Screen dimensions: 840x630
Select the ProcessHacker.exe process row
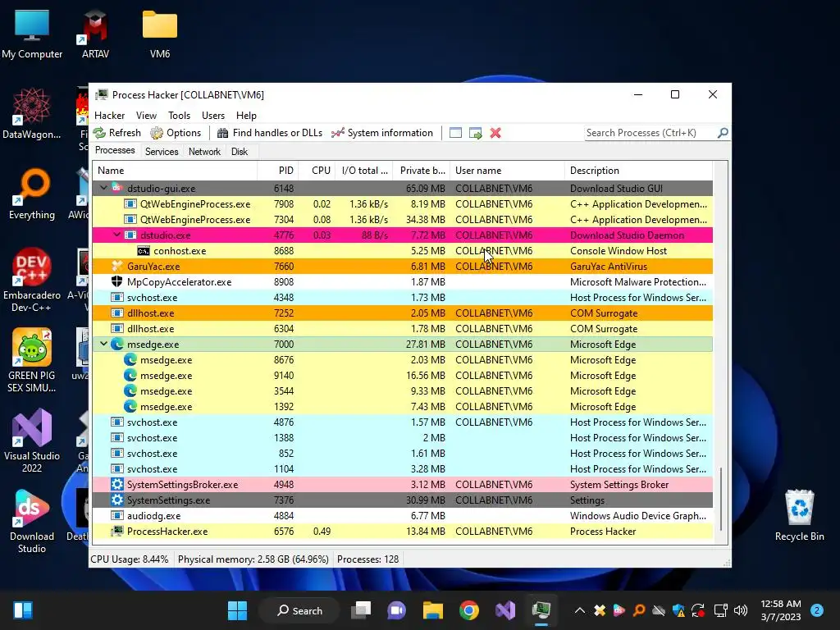[x=402, y=531]
